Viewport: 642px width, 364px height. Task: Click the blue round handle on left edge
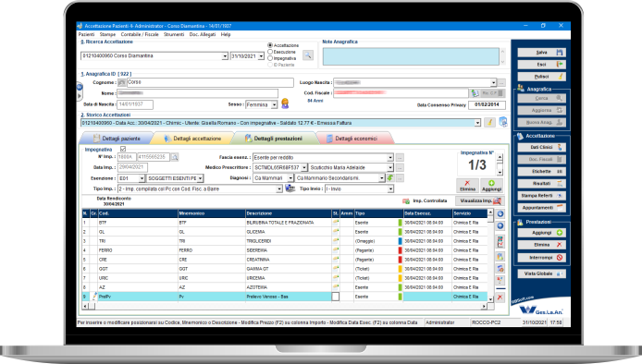pyautogui.click(x=80, y=87)
